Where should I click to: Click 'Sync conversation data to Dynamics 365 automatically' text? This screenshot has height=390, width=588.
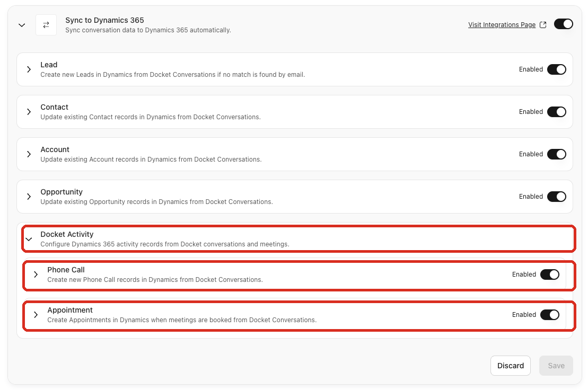click(148, 30)
